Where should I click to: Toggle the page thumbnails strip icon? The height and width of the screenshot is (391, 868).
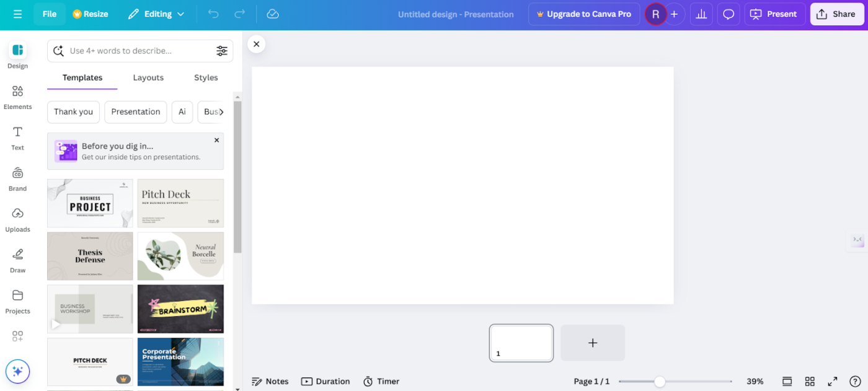pos(787,381)
